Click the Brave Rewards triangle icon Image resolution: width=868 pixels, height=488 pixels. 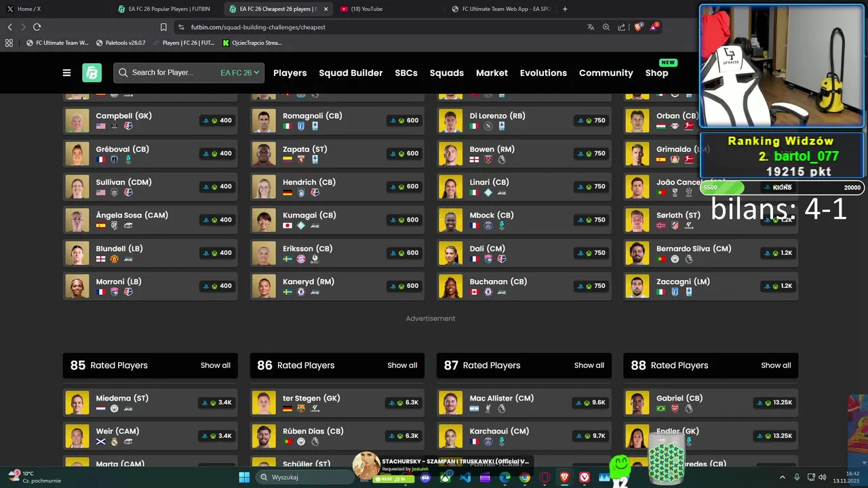point(654,27)
